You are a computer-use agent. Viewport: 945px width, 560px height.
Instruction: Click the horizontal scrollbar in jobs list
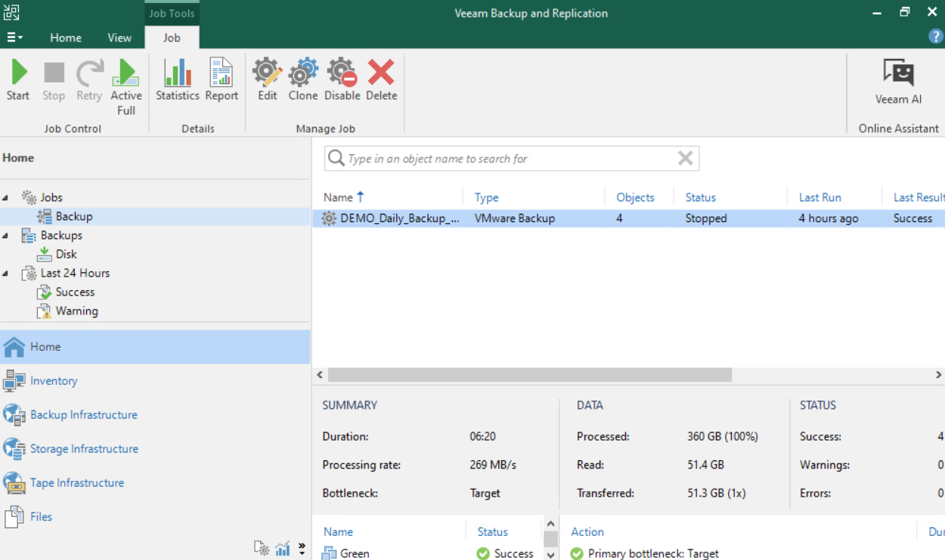(x=529, y=375)
